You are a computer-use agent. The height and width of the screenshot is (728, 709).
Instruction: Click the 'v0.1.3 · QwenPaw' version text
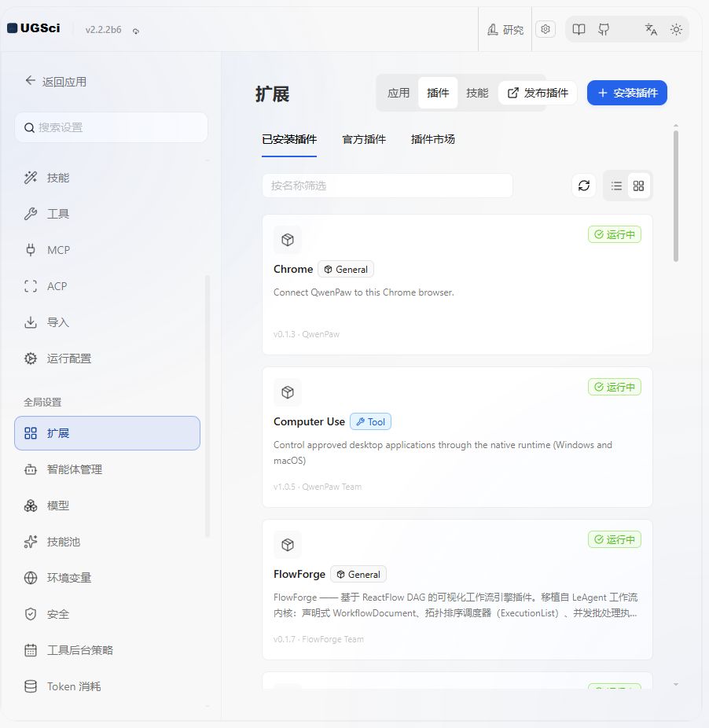[x=307, y=334]
